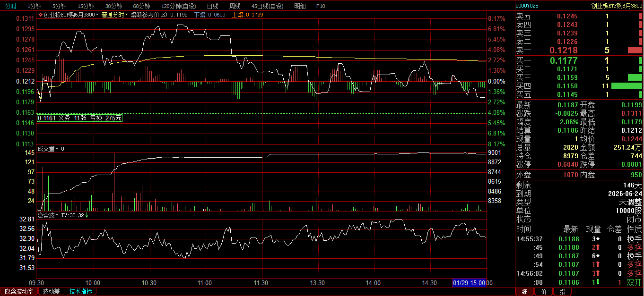Click the 技术指标 button at bottom

pos(80,292)
